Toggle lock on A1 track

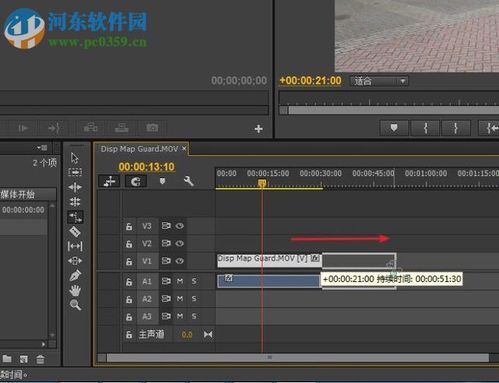tap(129, 282)
